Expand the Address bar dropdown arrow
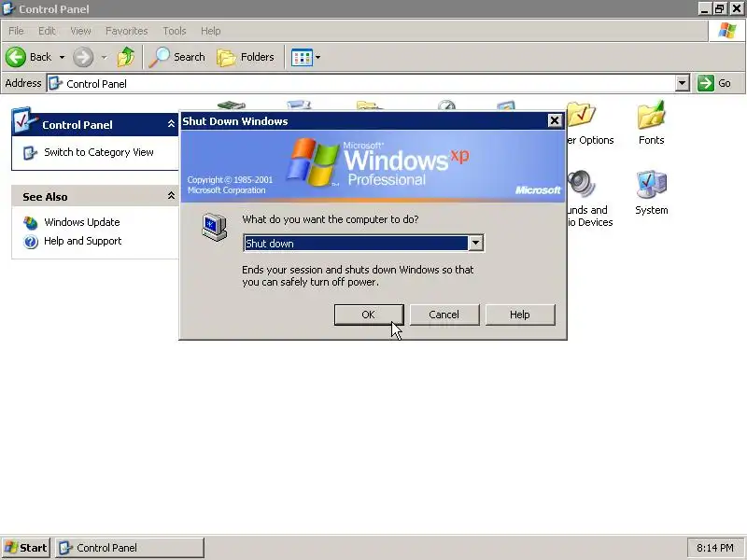The image size is (747, 560). [683, 83]
